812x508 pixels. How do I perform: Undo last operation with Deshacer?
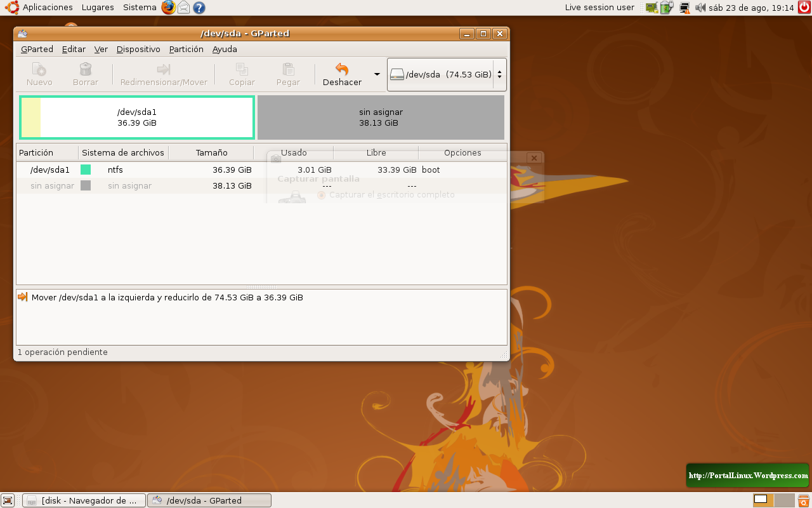coord(342,74)
